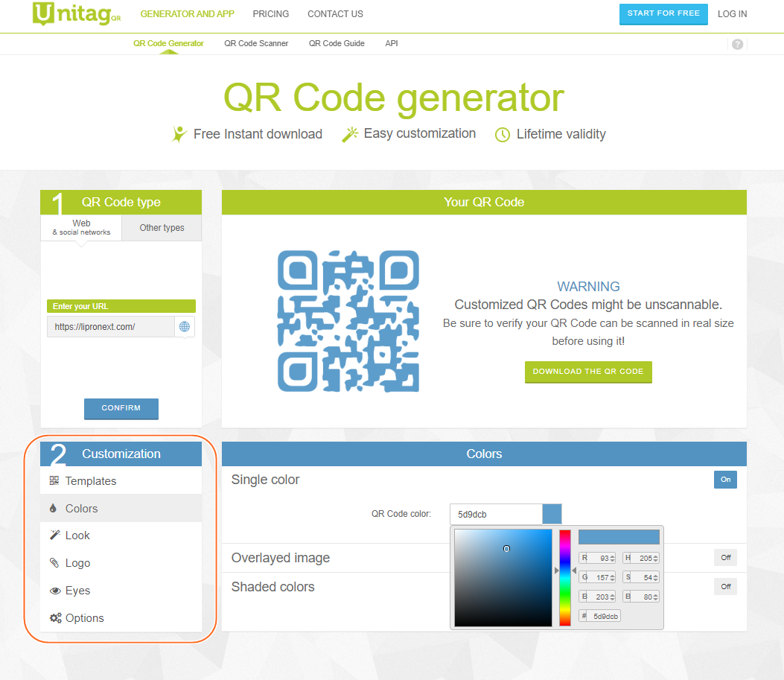This screenshot has width=784, height=680.
Task: Click the Free Instant download figure icon
Action: coord(179,134)
